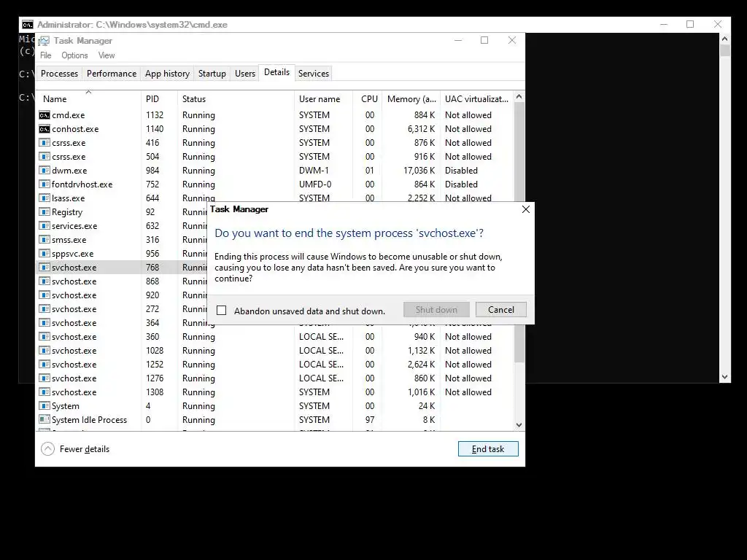The width and height of the screenshot is (747, 560).
Task: Click the System Idle Process icon
Action: coord(44,419)
